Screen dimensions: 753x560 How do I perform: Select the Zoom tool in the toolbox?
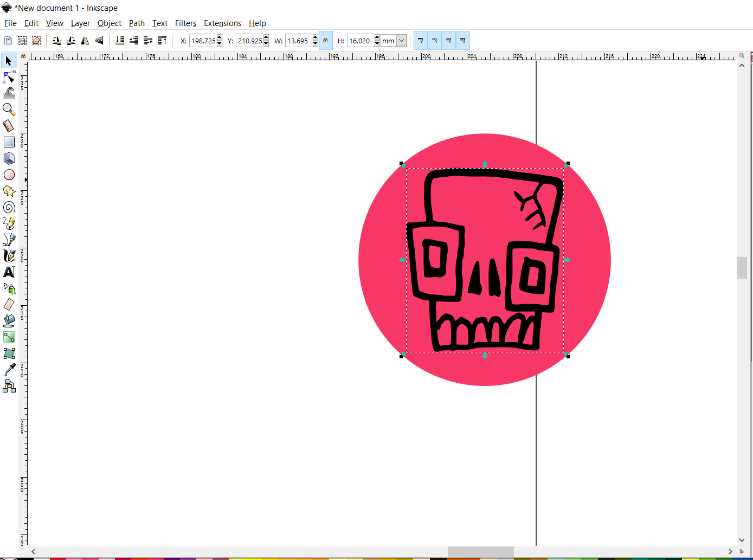point(9,109)
